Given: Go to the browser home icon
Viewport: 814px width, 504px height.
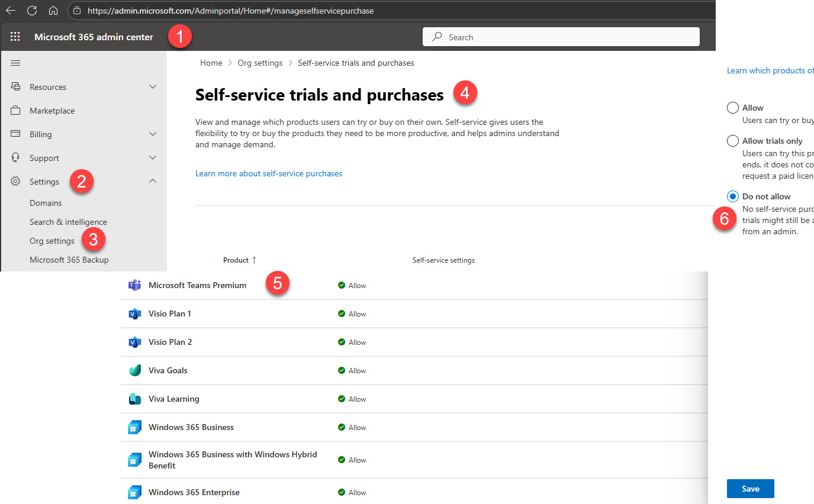Looking at the screenshot, I should pyautogui.click(x=53, y=10).
